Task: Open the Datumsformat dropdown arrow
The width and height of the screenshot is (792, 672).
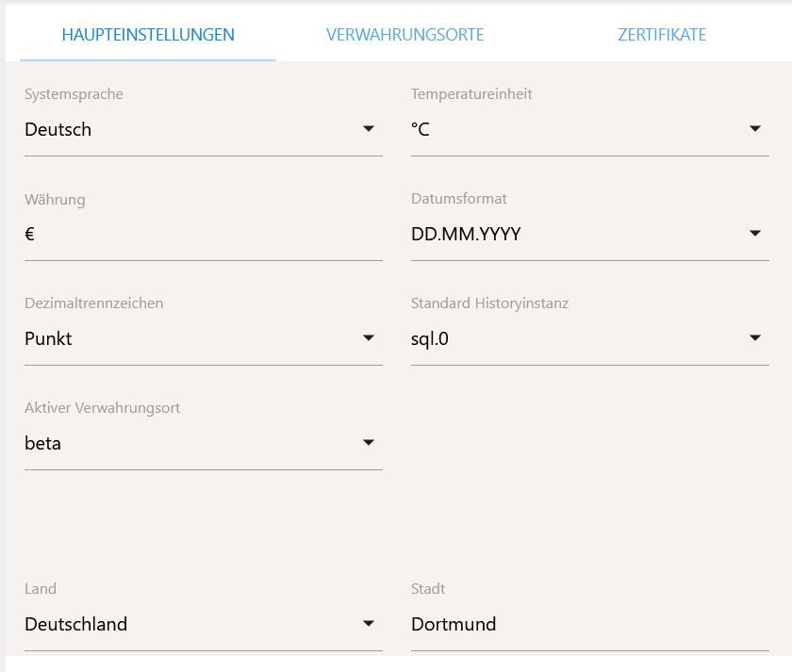Action: (x=755, y=234)
